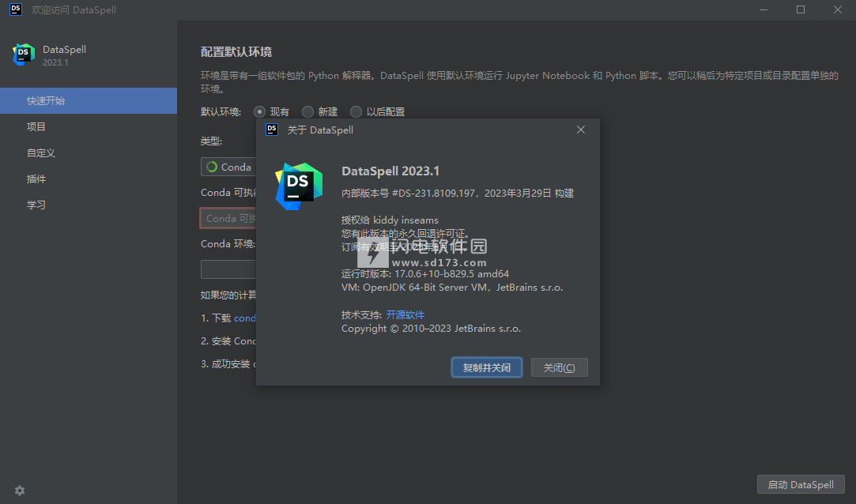Image resolution: width=856 pixels, height=504 pixels.
Task: Click the Conda 环境 field
Action: coord(228,269)
